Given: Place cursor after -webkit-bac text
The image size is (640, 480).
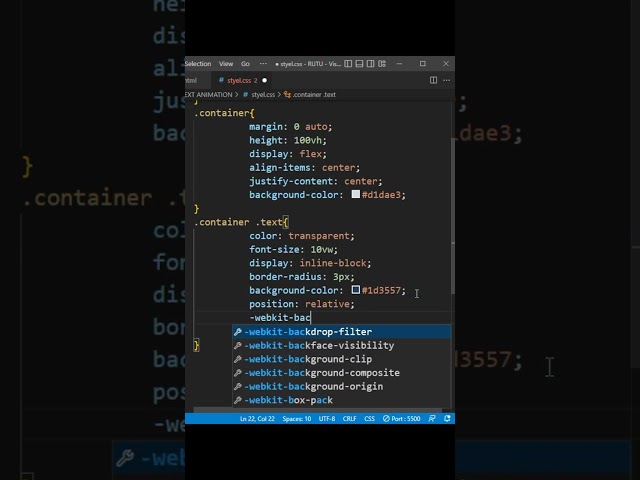Looking at the screenshot, I should pos(311,318).
